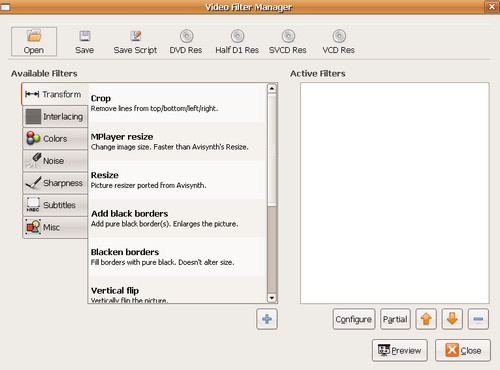The image size is (500, 370).
Task: Switch to the Interlacing filters tab
Action: click(x=55, y=116)
